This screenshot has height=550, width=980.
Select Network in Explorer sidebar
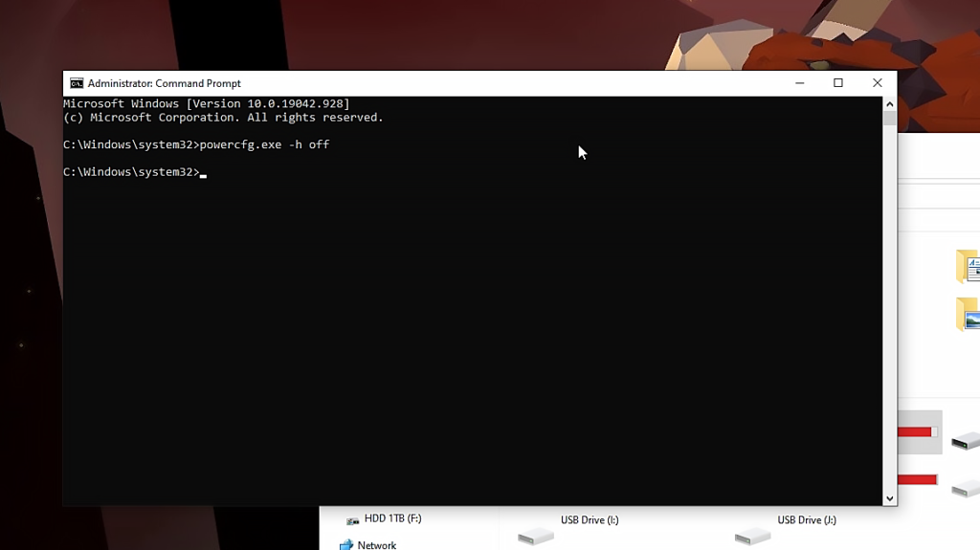(x=376, y=545)
